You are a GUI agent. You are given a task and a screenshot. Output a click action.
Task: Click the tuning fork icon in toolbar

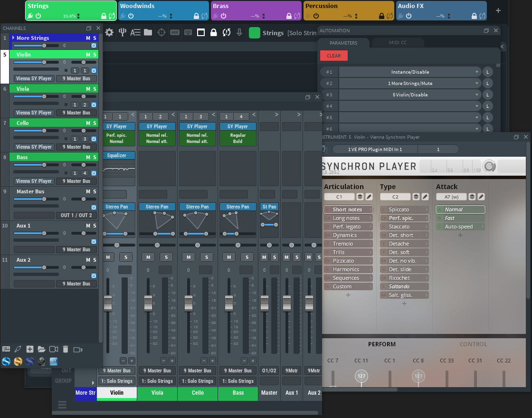click(x=123, y=32)
